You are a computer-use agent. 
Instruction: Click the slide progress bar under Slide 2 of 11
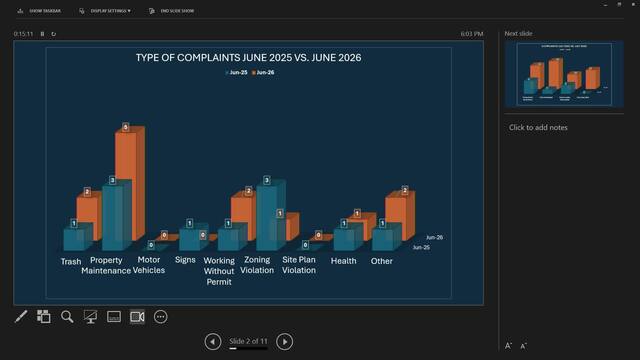[x=248, y=349]
